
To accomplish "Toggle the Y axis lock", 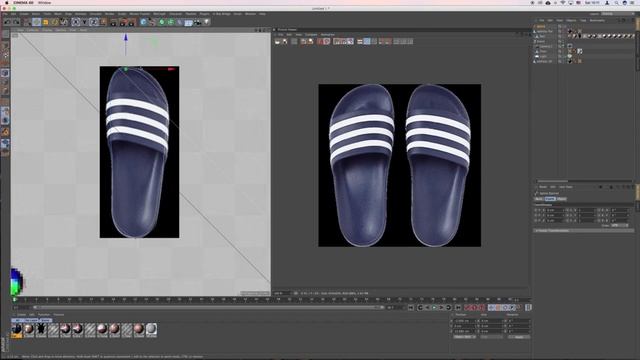I will [84, 22].
